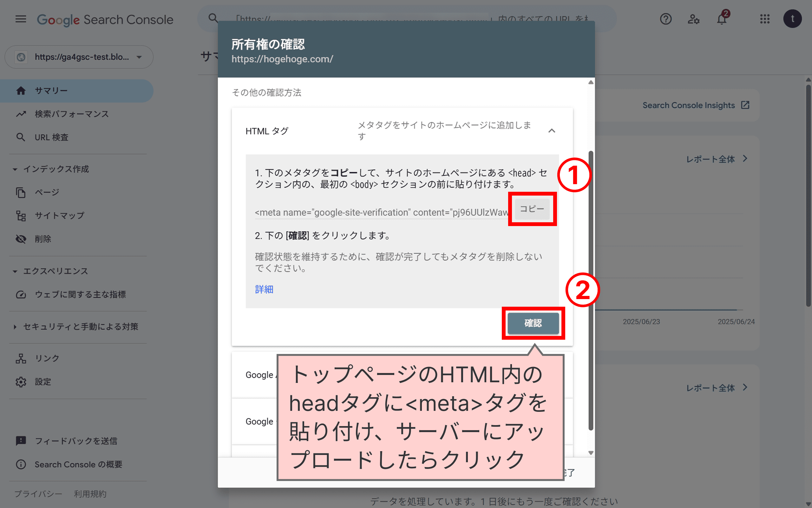The width and height of the screenshot is (812, 508).
Task: Click the https://hogehoge.com/ dialog subtitle
Action: click(282, 59)
